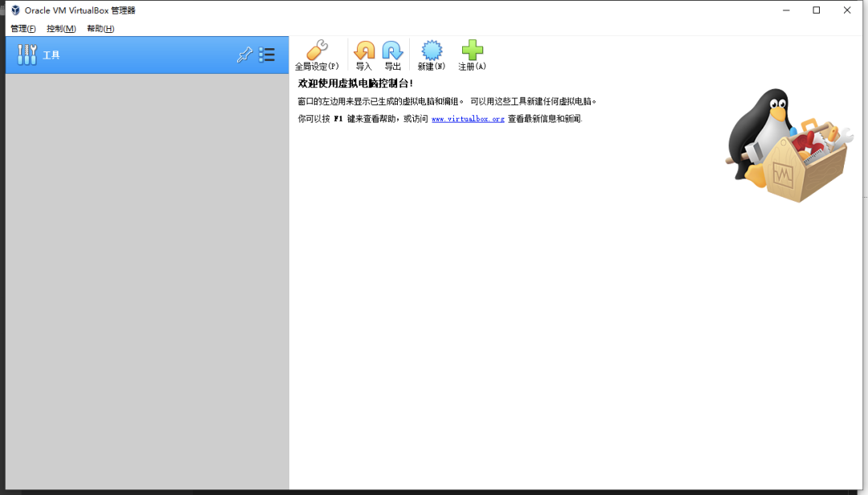This screenshot has height=495, width=868.
Task: Create a new VM with 新建(N) icon
Action: click(432, 51)
